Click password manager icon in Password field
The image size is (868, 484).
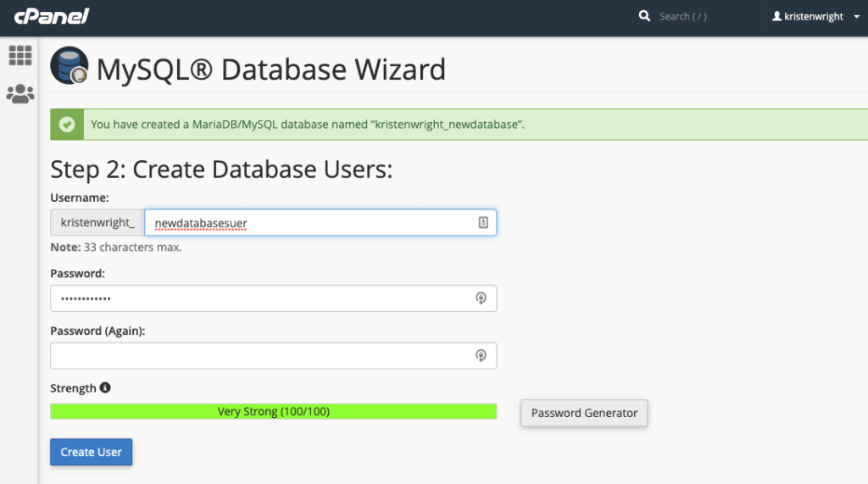coord(481,298)
